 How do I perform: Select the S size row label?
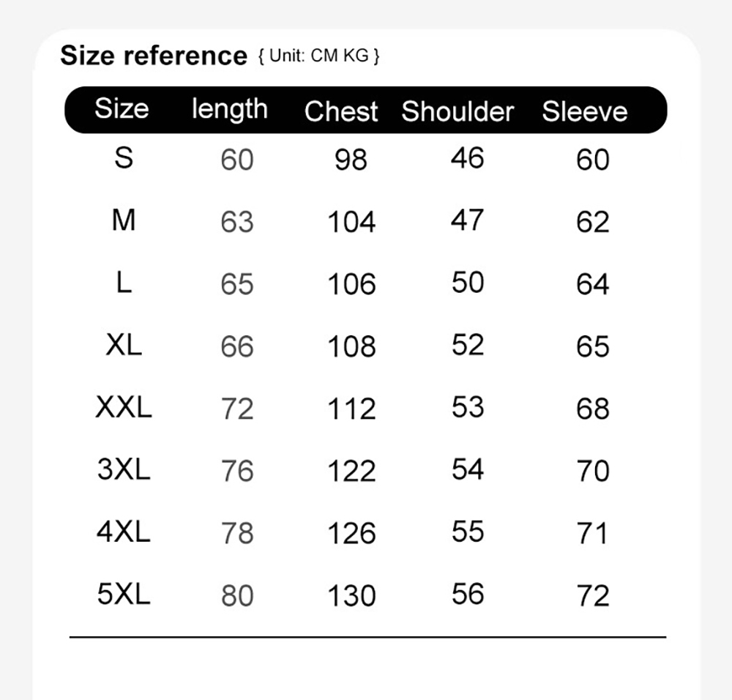click(x=124, y=158)
